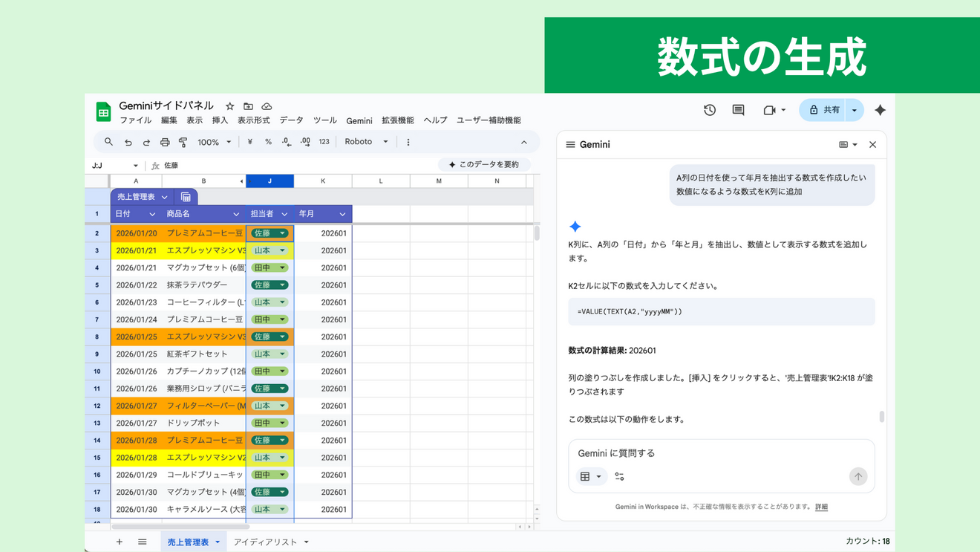Open the 編集 menu
Viewport: 980px width, 552px height.
(169, 120)
